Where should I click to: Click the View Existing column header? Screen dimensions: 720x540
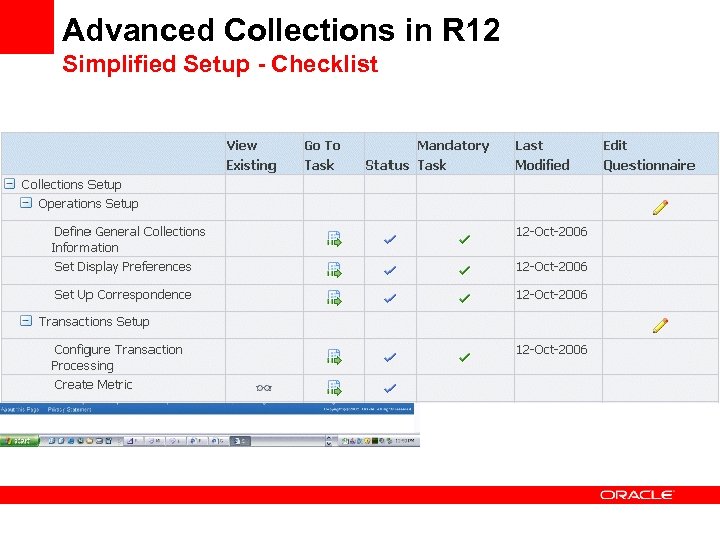click(251, 155)
